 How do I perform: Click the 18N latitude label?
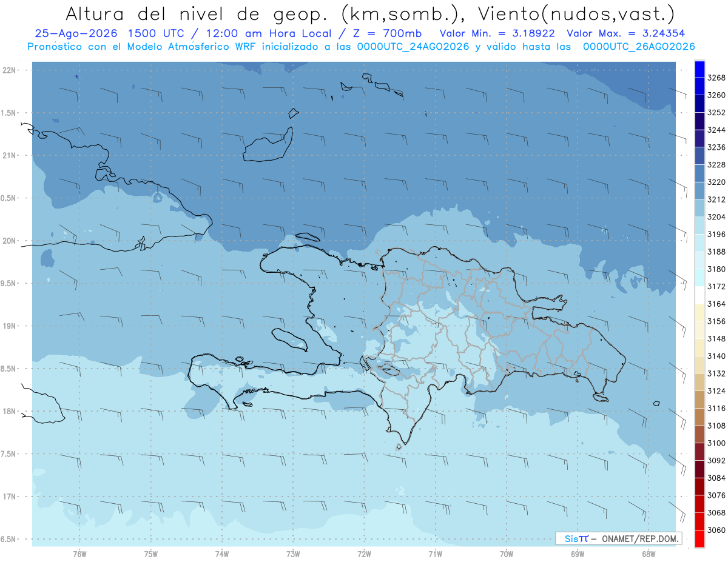pyautogui.click(x=9, y=412)
